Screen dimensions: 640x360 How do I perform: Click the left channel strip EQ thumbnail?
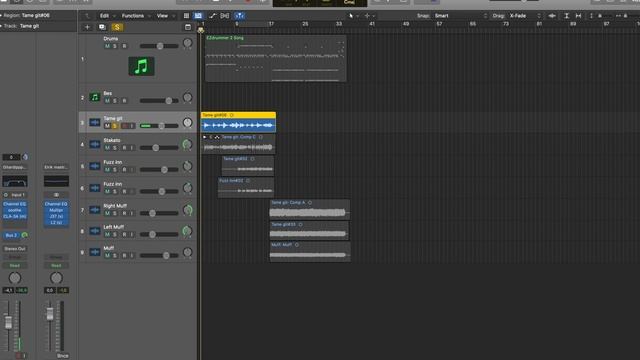15,181
